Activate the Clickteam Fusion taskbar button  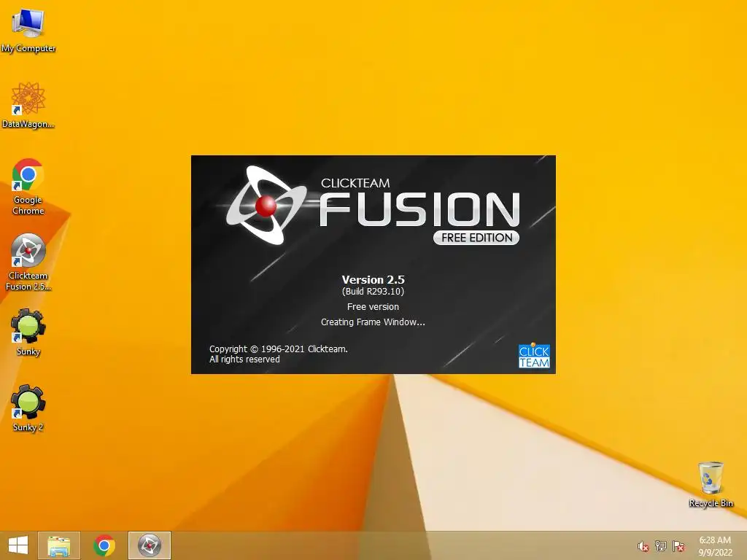(x=149, y=545)
